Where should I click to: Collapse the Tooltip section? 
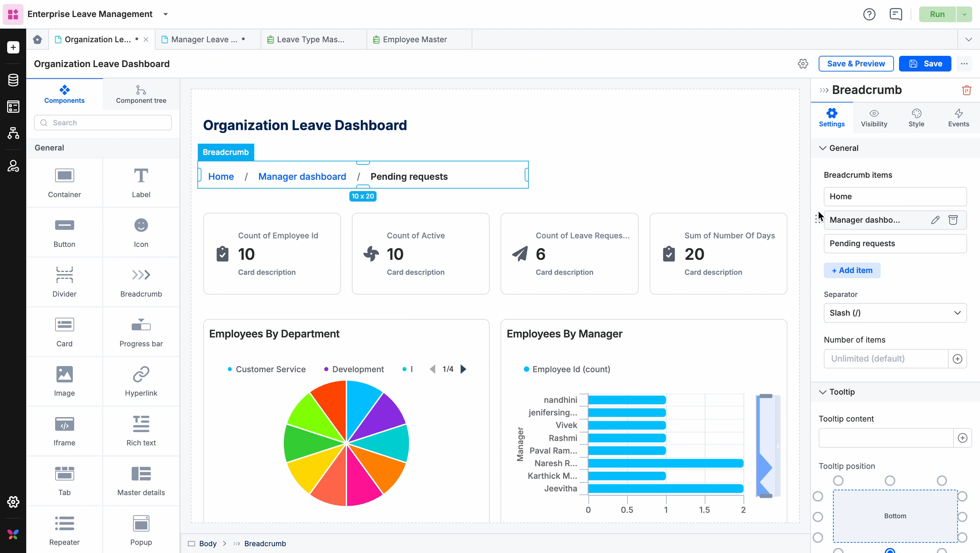(x=822, y=392)
